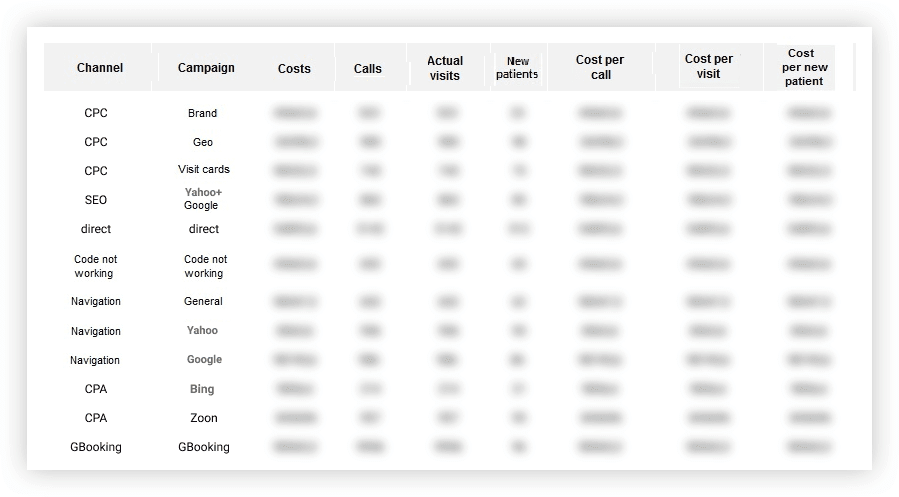
Task: Select the Costs column header
Action: coord(294,69)
